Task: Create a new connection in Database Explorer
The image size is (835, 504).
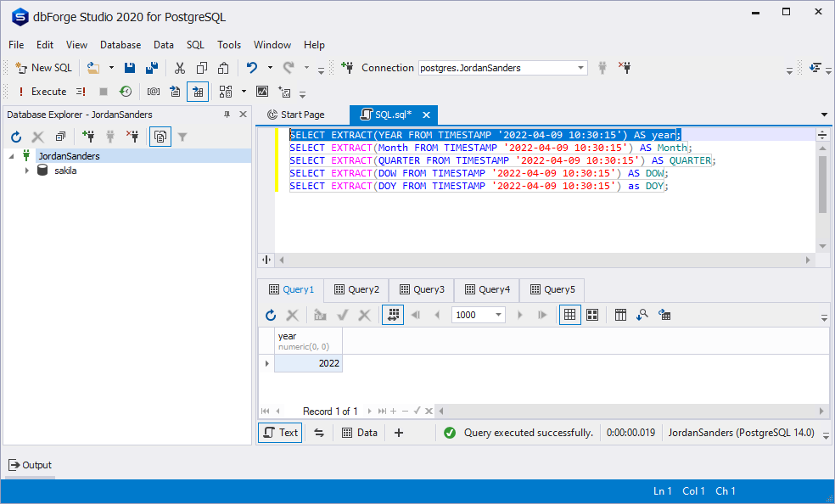Action: point(90,136)
